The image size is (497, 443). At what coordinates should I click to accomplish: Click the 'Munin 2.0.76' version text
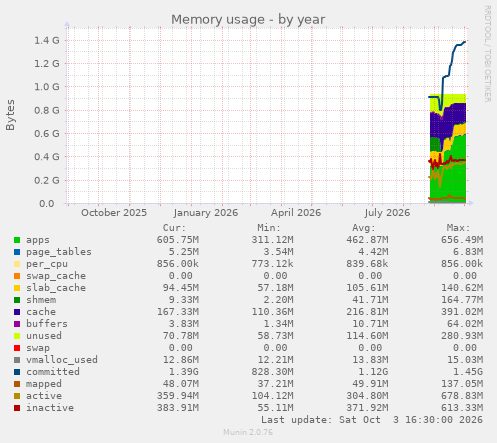click(248, 432)
